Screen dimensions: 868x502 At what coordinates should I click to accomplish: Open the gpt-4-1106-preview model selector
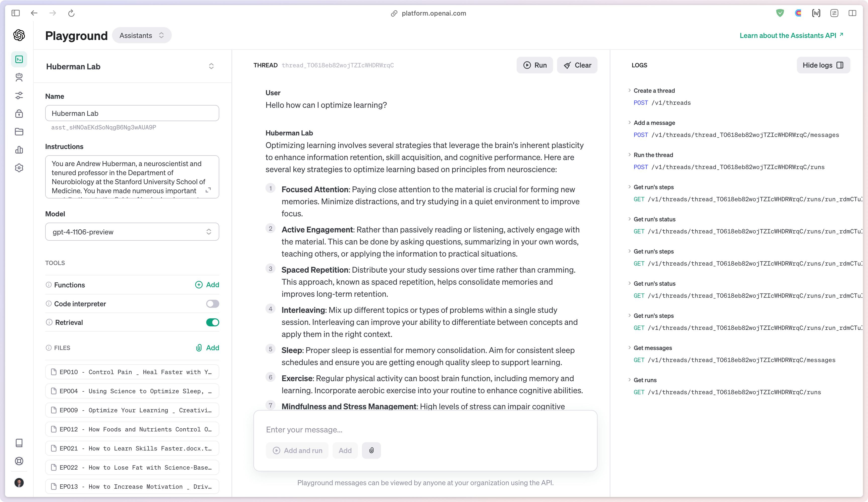tap(132, 232)
